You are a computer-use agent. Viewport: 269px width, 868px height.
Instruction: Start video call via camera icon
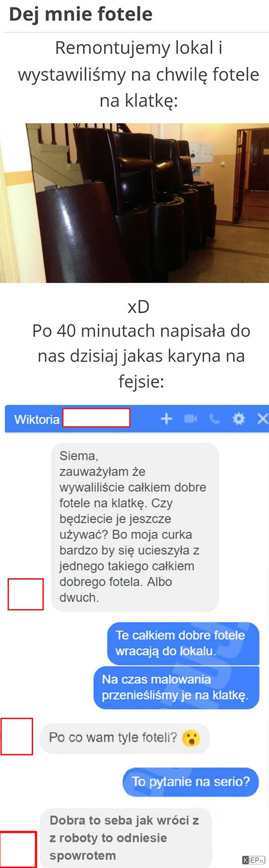pyautogui.click(x=190, y=419)
